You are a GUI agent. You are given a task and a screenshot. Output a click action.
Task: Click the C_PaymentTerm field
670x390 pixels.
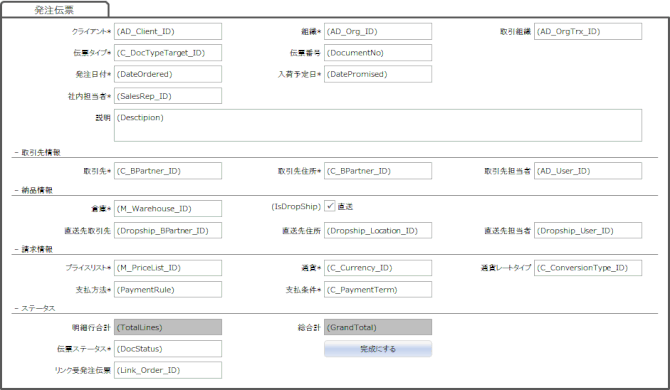point(378,290)
